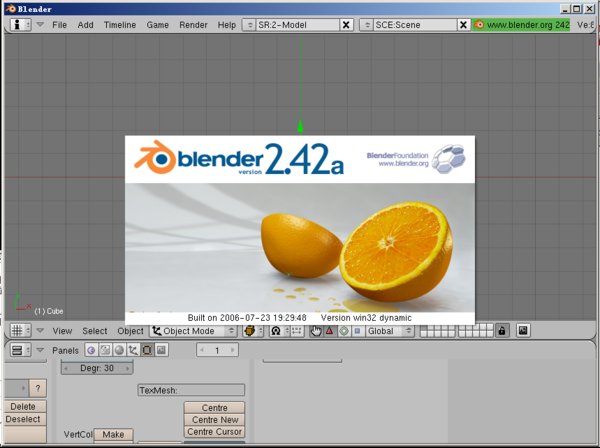Increase the Degr value with right arrow
This screenshot has width=600, height=448.
pos(128,368)
